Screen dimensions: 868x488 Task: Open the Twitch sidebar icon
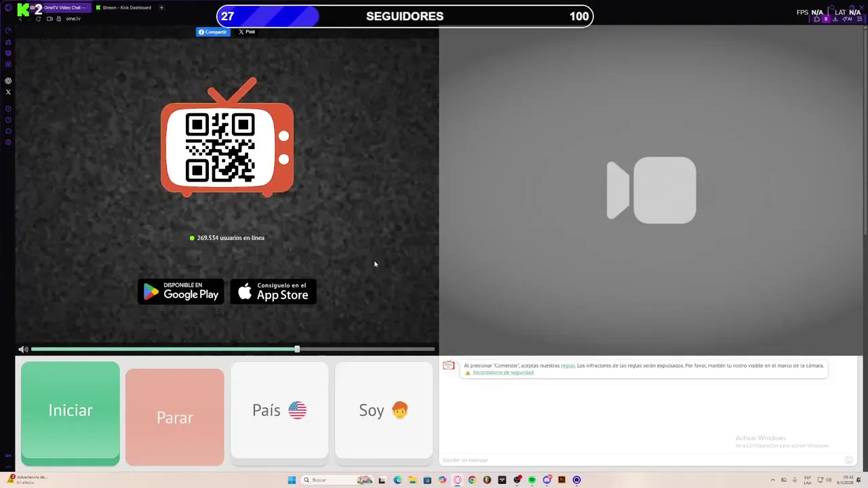(8, 53)
